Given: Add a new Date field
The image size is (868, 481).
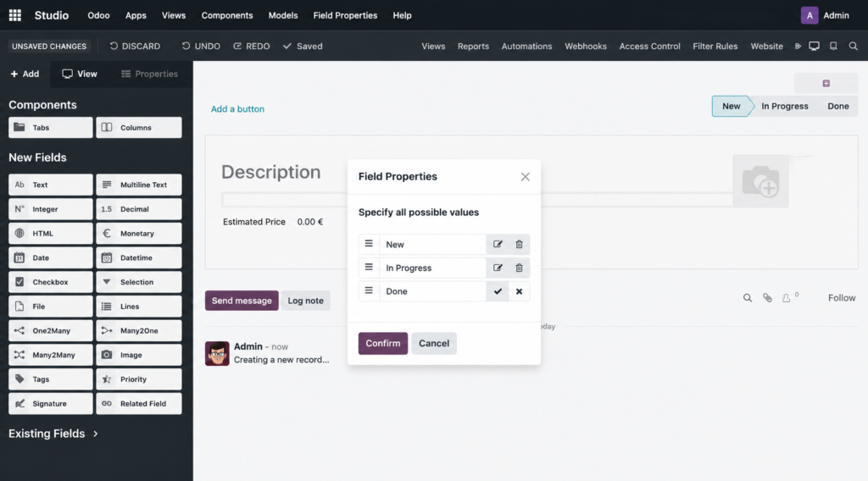Looking at the screenshot, I should [50, 257].
